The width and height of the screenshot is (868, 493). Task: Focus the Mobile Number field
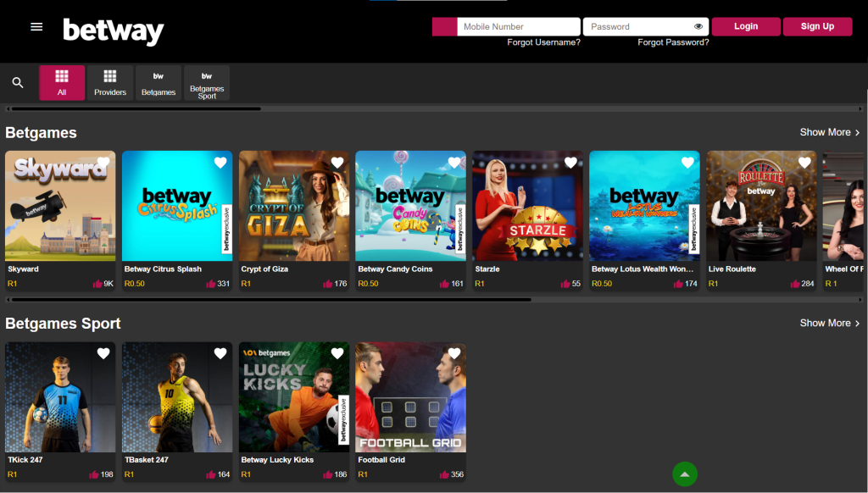tap(519, 26)
